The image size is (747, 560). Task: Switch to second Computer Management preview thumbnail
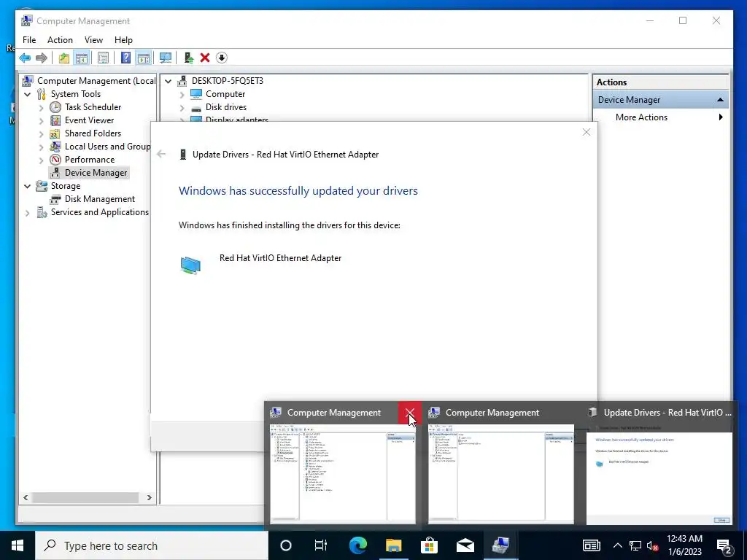pos(500,474)
